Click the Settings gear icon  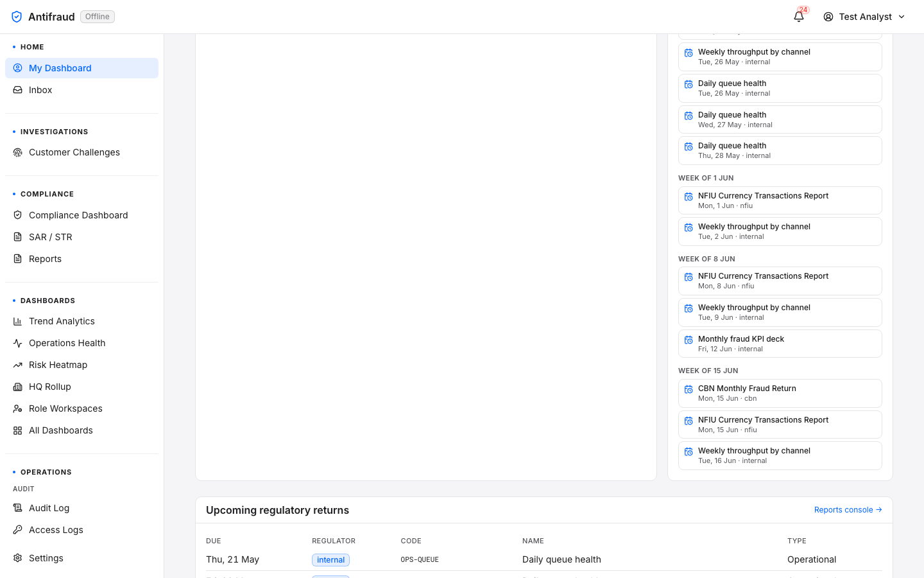pos(17,558)
